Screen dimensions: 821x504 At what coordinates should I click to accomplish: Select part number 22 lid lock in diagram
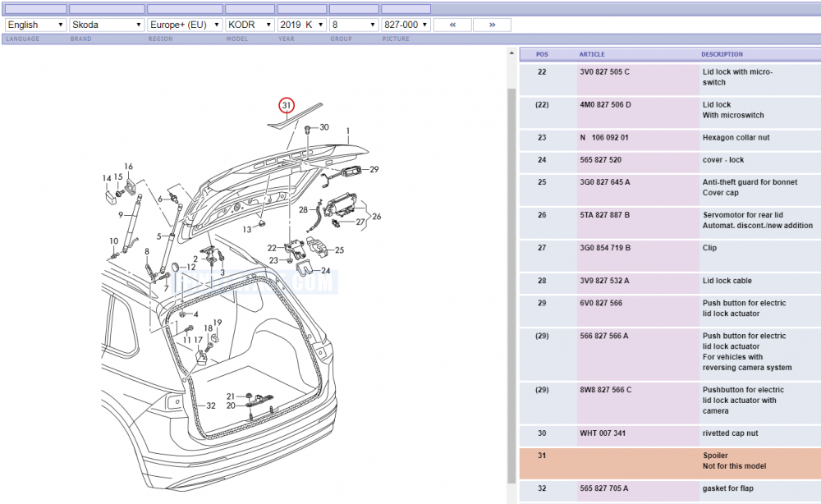coord(272,248)
